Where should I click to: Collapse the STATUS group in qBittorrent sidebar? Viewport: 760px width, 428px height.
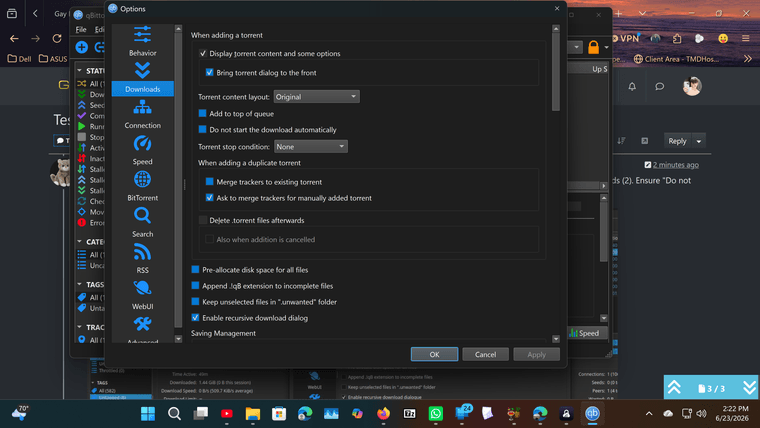point(79,70)
